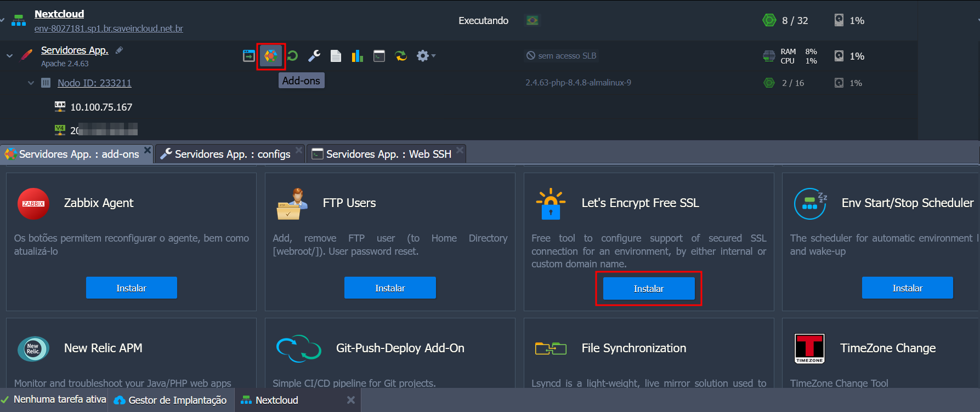The image size is (980, 412).
Task: Click the 10.100.75.167 IP address
Action: point(101,107)
